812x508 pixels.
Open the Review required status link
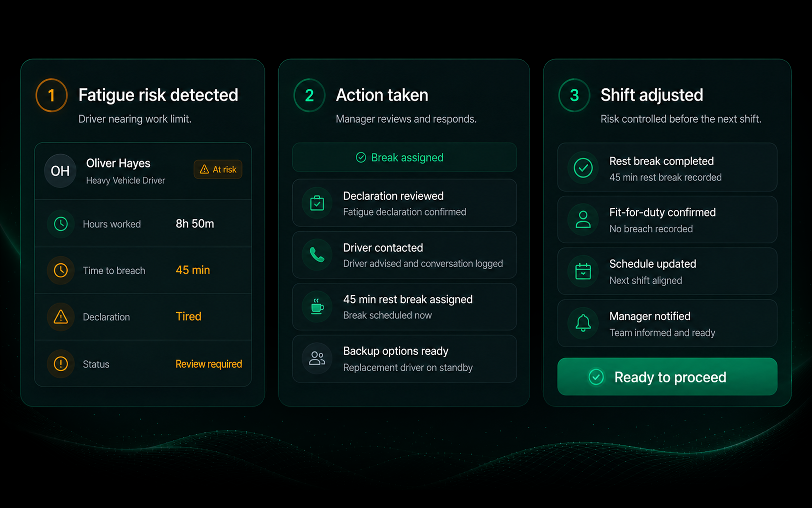tap(209, 364)
